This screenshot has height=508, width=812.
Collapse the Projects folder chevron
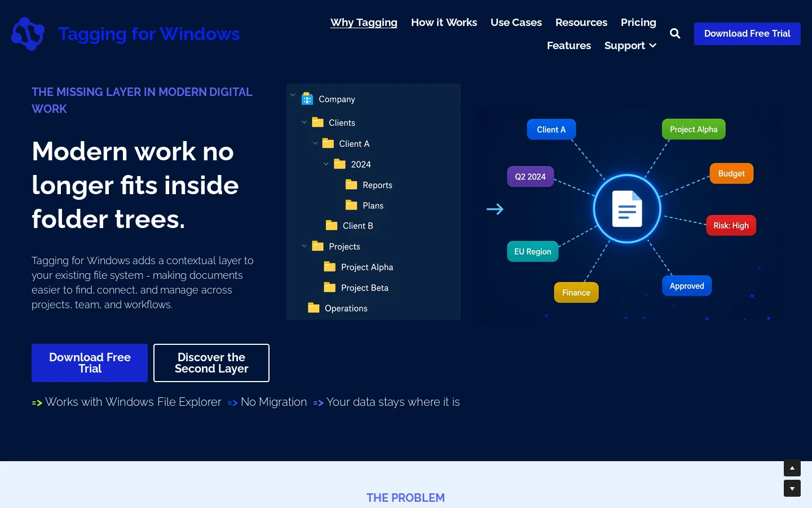(x=304, y=246)
